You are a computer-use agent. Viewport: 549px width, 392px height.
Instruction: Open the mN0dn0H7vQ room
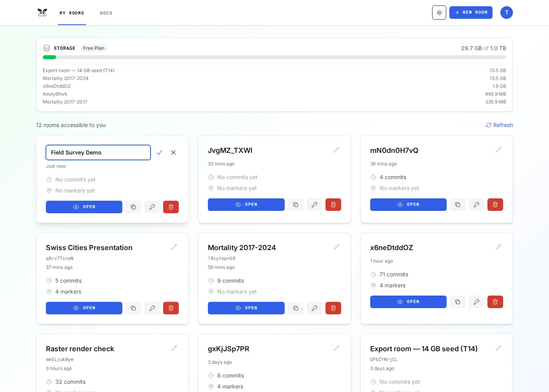tap(408, 205)
